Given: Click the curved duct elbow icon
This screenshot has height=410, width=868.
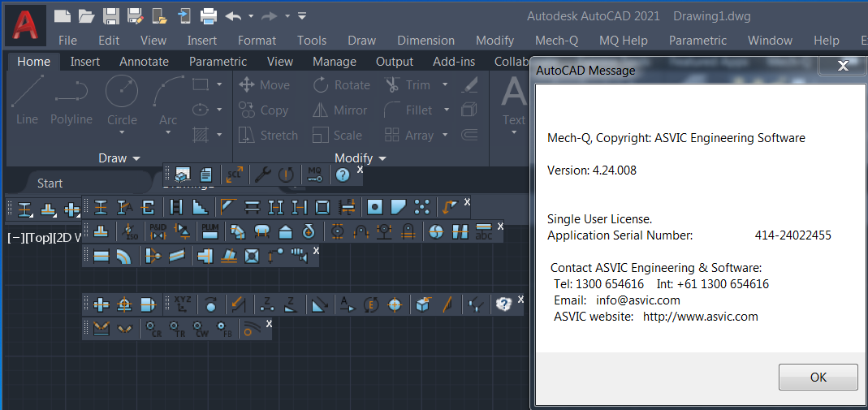Looking at the screenshot, I should click(123, 257).
